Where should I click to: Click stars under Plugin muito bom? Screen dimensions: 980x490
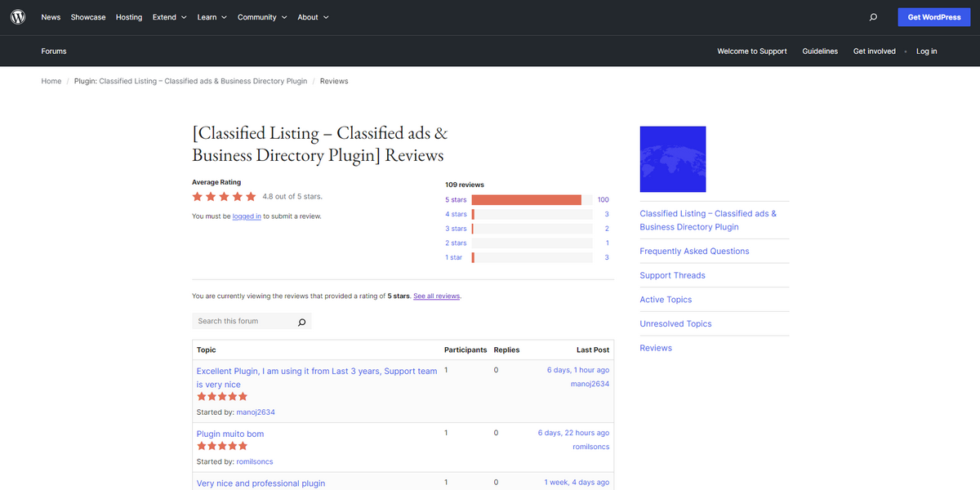click(221, 446)
